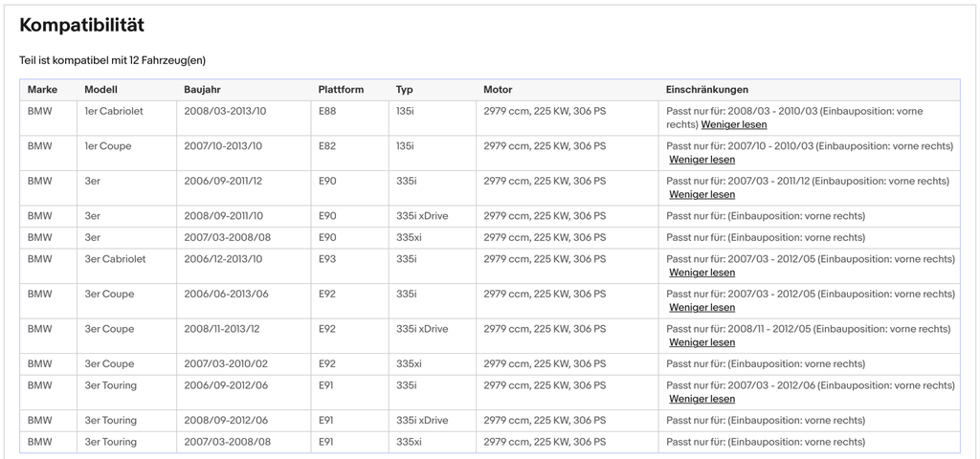Click '335xi' in the 3er E90 row

coord(409,238)
